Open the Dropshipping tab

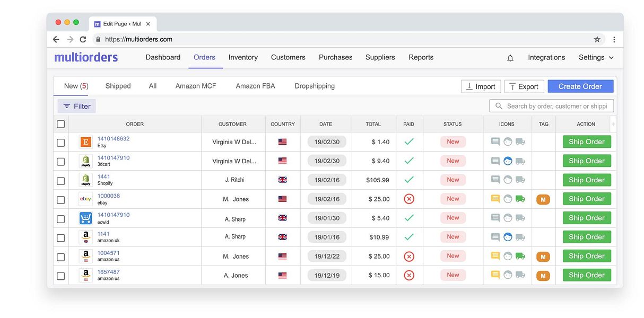click(x=315, y=86)
